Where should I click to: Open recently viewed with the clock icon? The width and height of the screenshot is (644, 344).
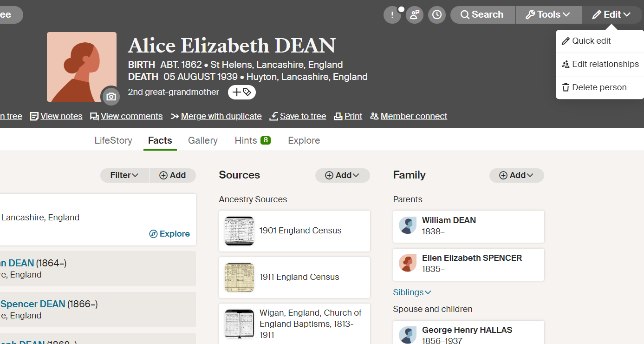tap(436, 14)
